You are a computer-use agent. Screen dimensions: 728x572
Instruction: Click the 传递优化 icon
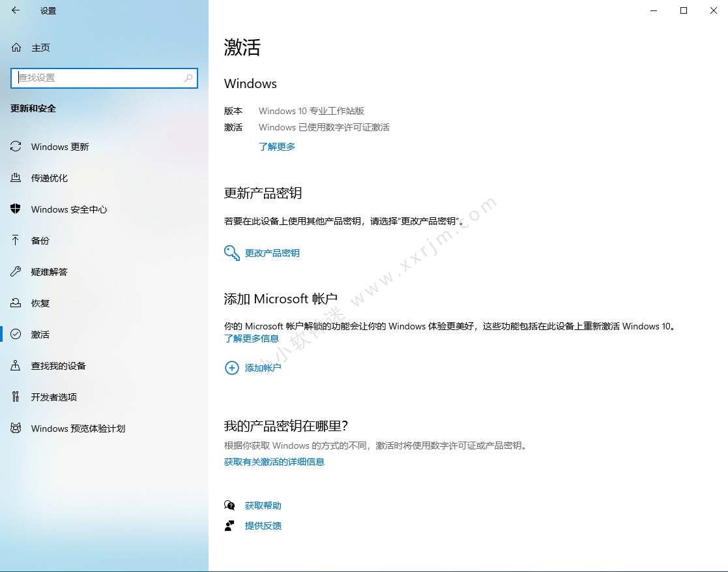[16, 178]
